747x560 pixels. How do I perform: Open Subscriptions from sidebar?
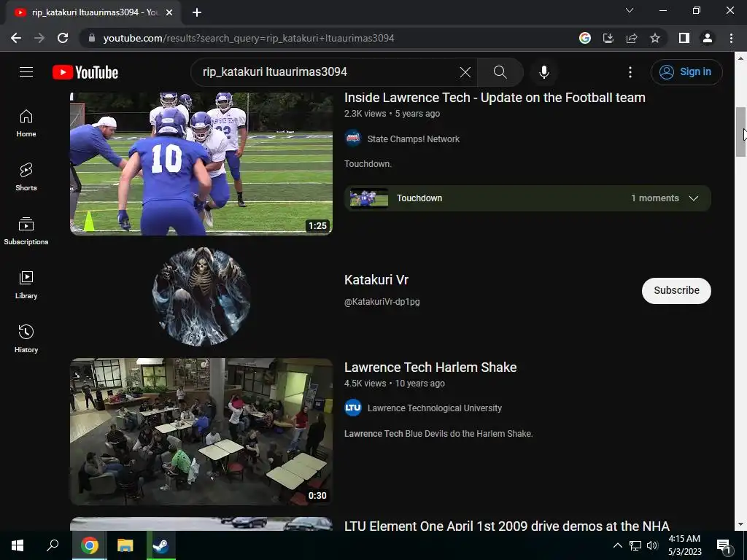point(26,231)
